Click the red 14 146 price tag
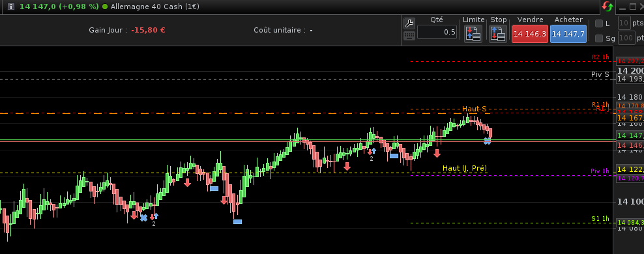The height and width of the screenshot is (254, 644). 630,145
